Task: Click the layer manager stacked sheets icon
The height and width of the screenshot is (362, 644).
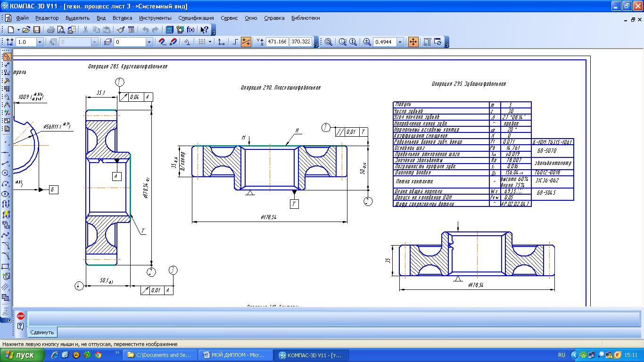Action: 108,42
